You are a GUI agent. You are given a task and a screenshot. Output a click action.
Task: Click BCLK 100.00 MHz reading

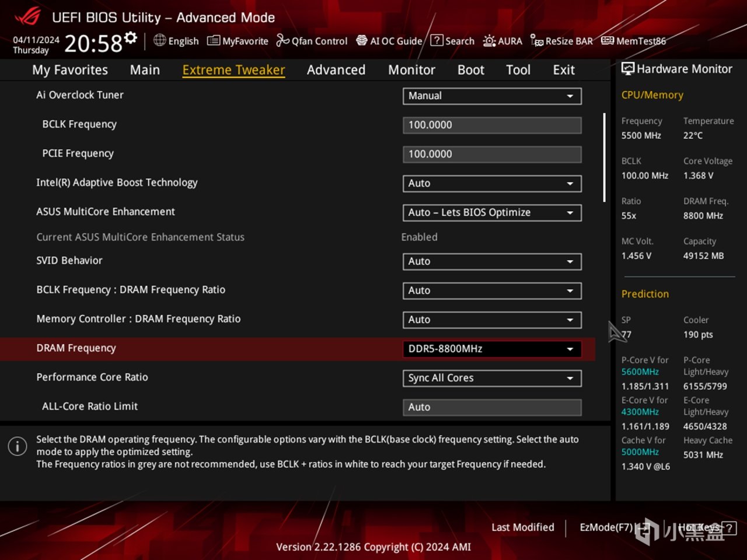click(644, 176)
